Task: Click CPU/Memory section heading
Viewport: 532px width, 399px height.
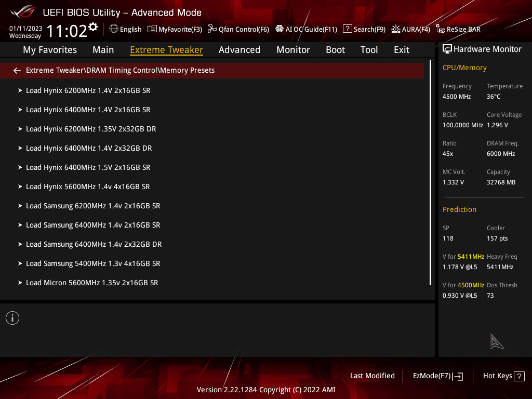Action: (464, 68)
